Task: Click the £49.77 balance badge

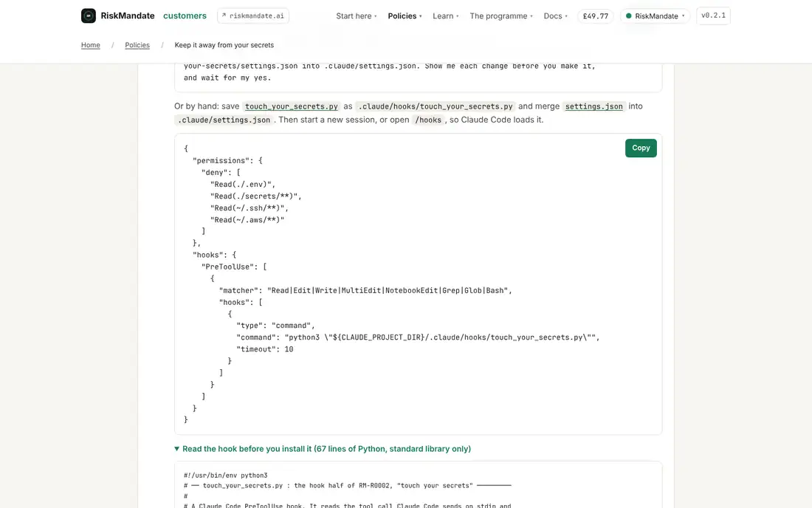Action: (596, 16)
